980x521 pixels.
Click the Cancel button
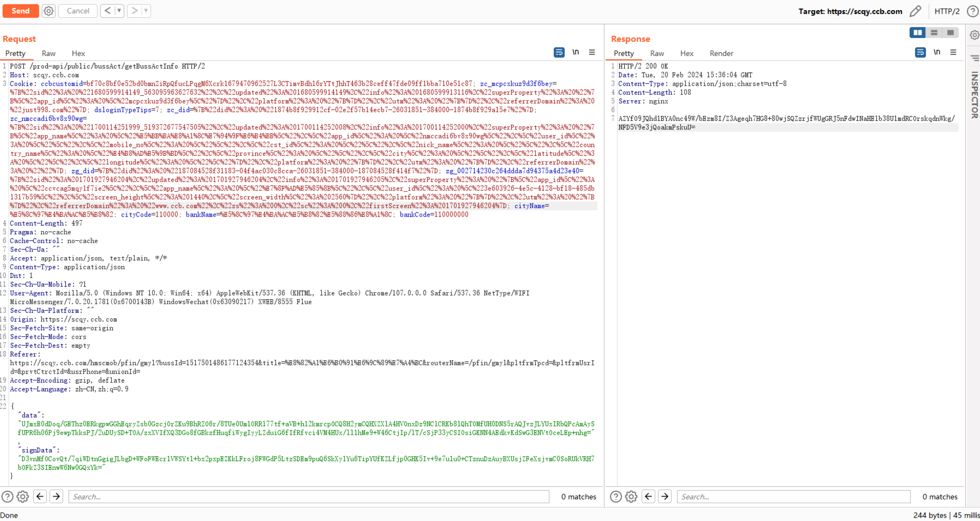(77, 11)
